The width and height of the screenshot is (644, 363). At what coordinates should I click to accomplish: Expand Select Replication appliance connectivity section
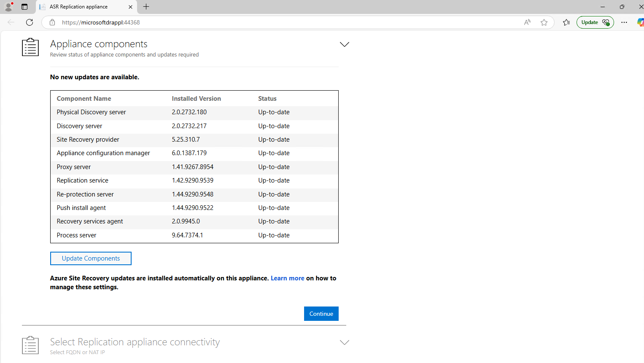point(345,342)
